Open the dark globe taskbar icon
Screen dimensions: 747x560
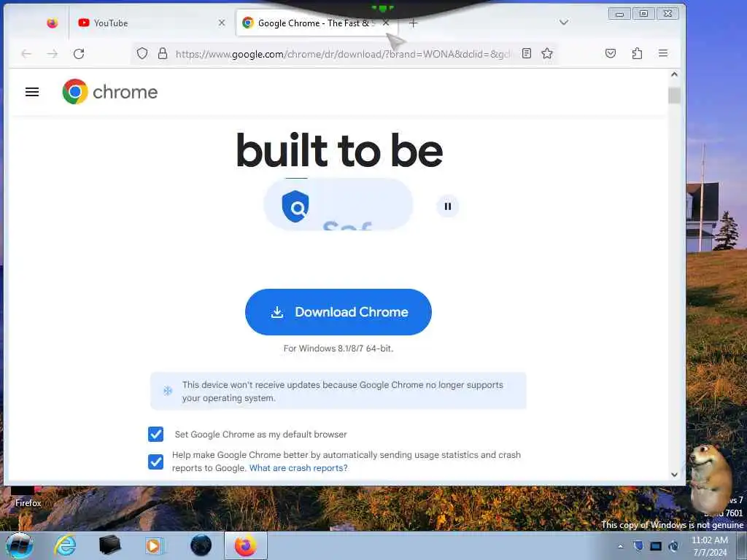click(x=201, y=545)
